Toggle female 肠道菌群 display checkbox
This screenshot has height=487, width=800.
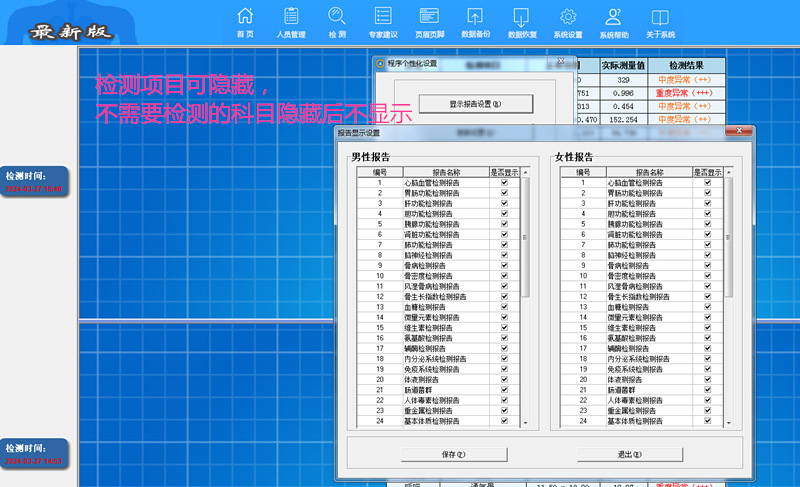[x=708, y=390]
